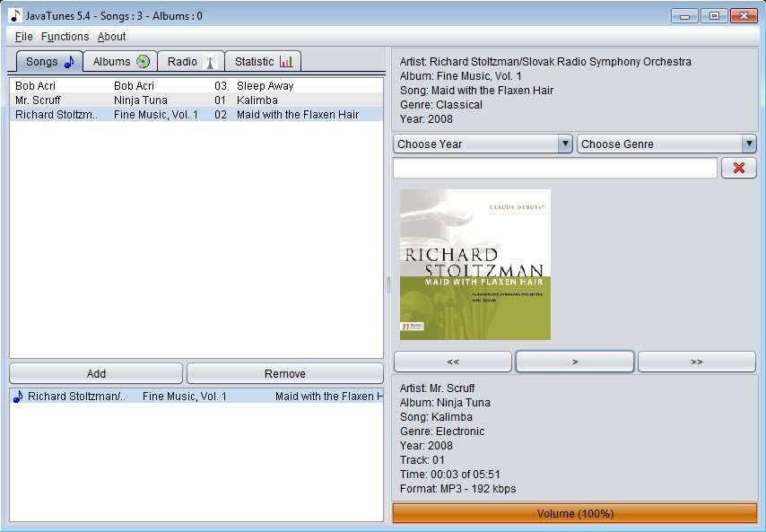Click the Remove button
This screenshot has width=766, height=532.
click(x=285, y=374)
